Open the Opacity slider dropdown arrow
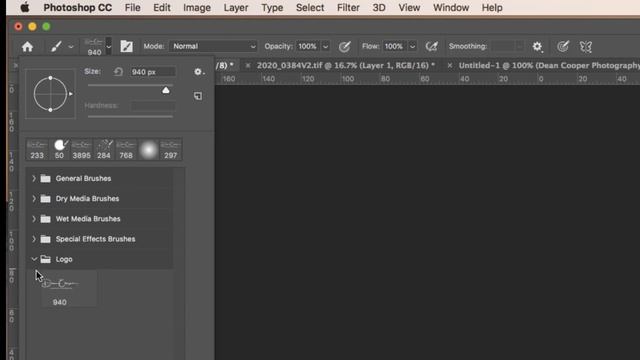The width and height of the screenshot is (640, 360). pos(325,47)
